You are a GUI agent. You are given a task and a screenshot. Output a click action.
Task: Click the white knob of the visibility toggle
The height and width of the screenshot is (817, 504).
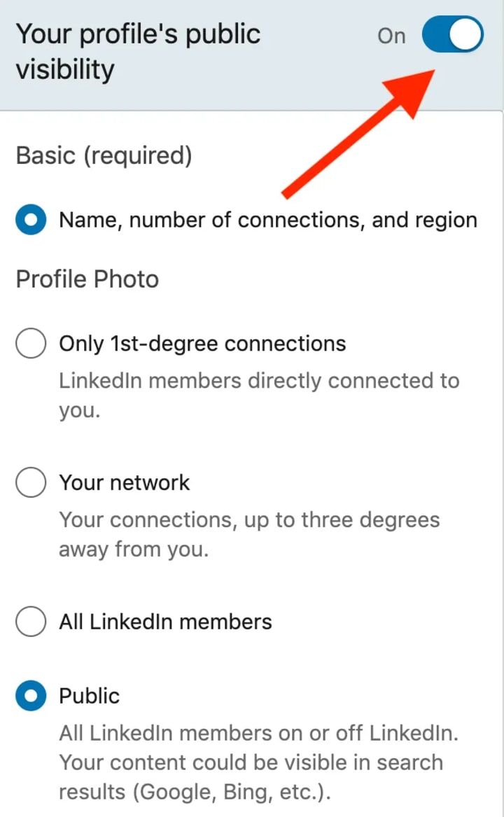tap(466, 36)
